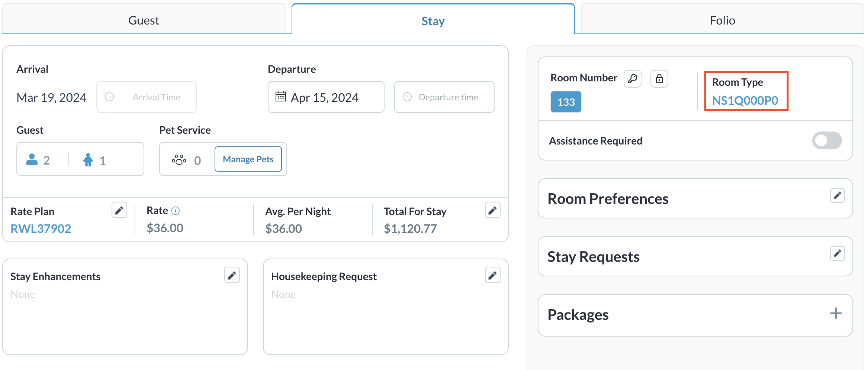Edit the Rate Plan with pencil icon
This screenshot has width=868, height=370.
[119, 211]
